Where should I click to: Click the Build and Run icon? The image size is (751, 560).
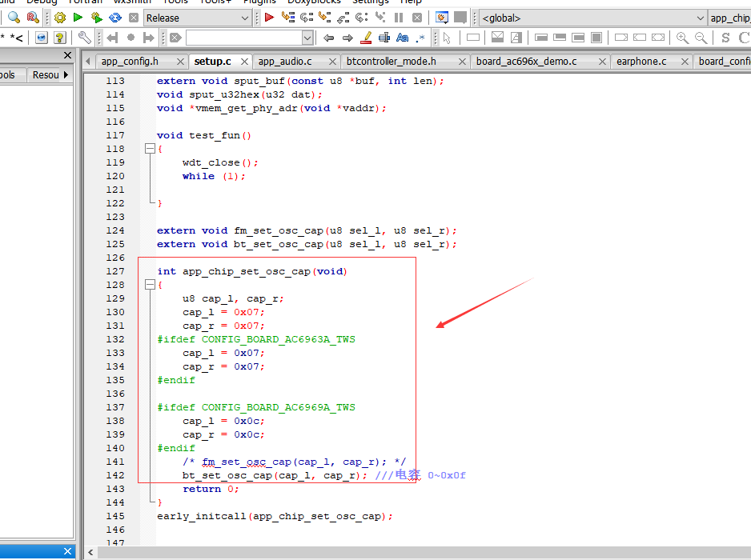pos(97,18)
